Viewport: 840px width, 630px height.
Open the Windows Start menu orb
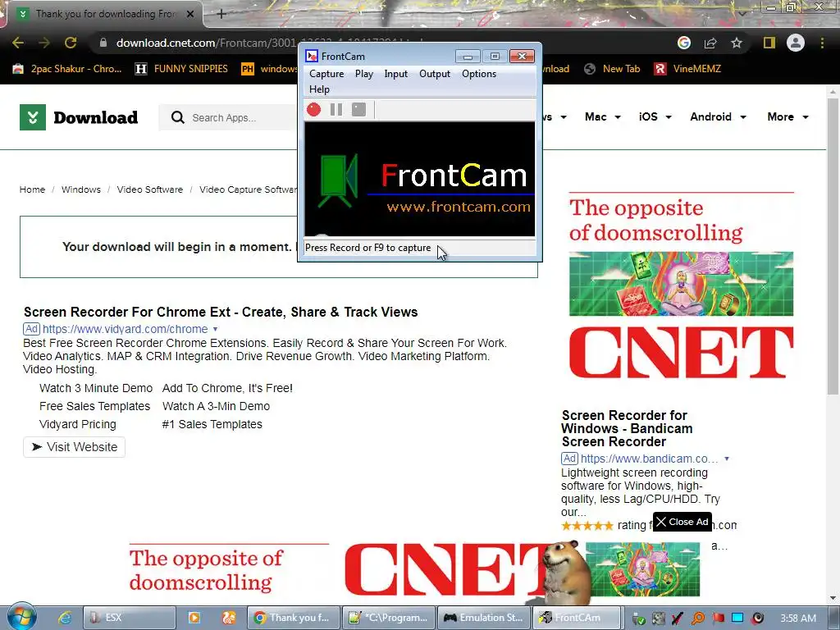click(x=22, y=617)
